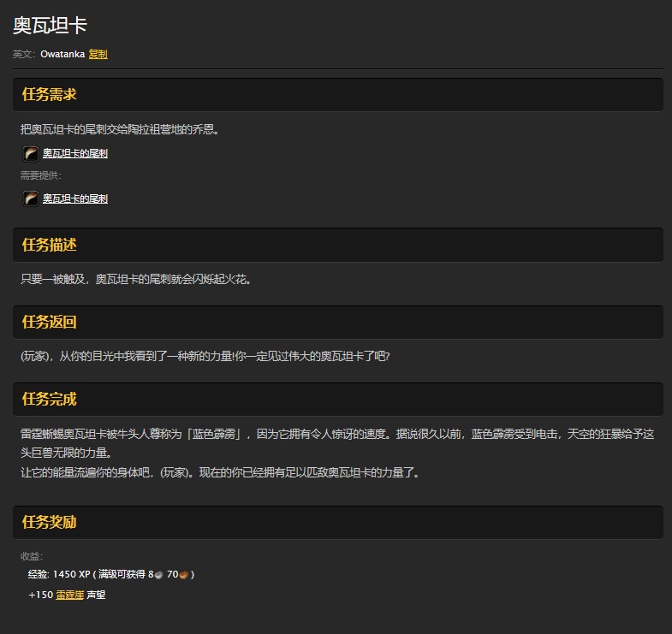Click the 任务描述 section header
This screenshot has width=672, height=634.
tap(50, 245)
